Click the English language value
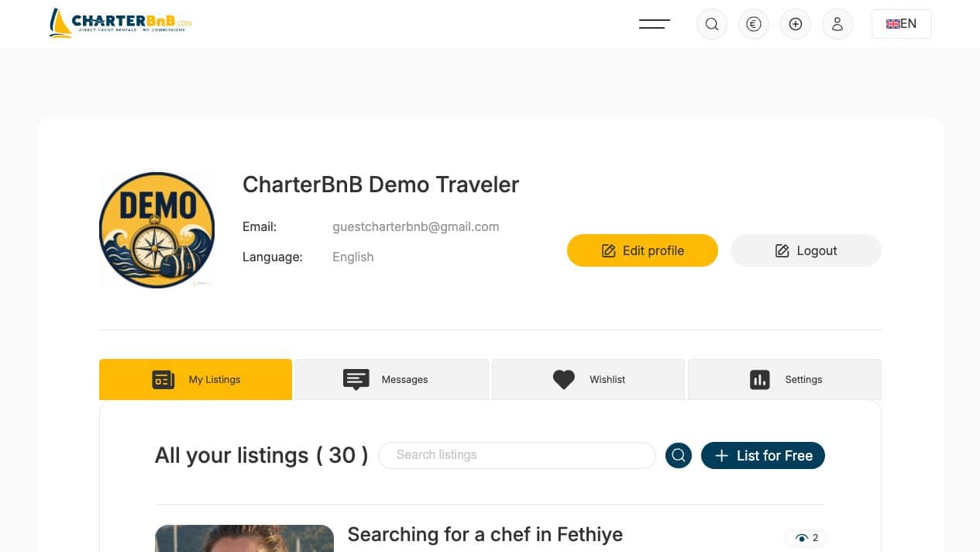 tap(352, 257)
